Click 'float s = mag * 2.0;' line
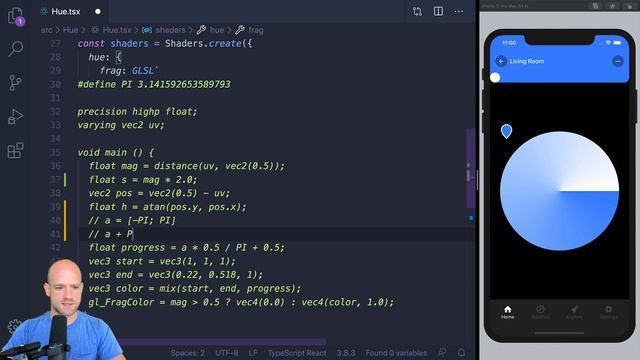 click(x=143, y=180)
